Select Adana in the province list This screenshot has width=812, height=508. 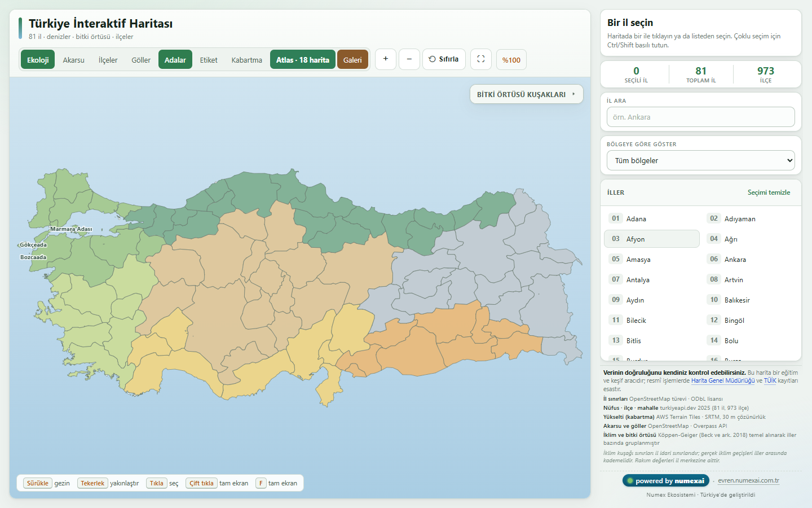(652, 218)
